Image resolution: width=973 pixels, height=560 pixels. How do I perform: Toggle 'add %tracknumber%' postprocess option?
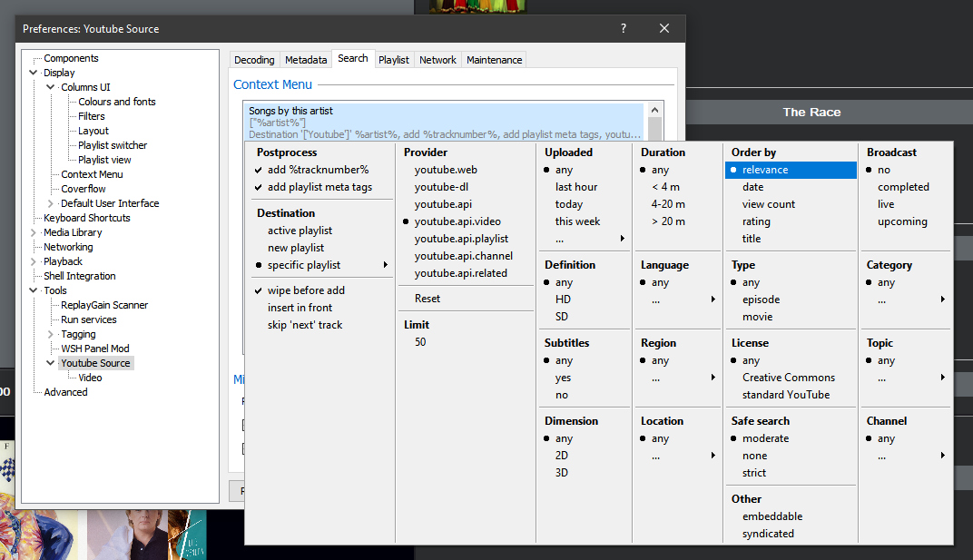click(317, 170)
